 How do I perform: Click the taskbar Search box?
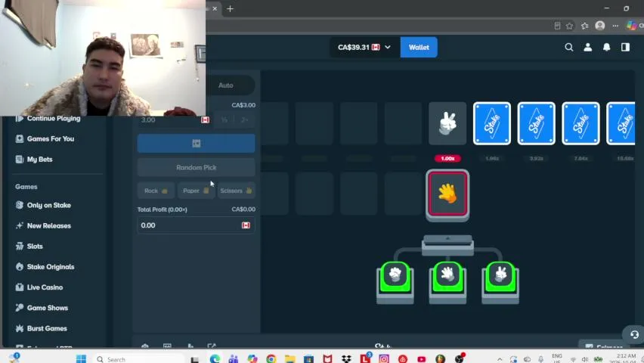coord(139,359)
